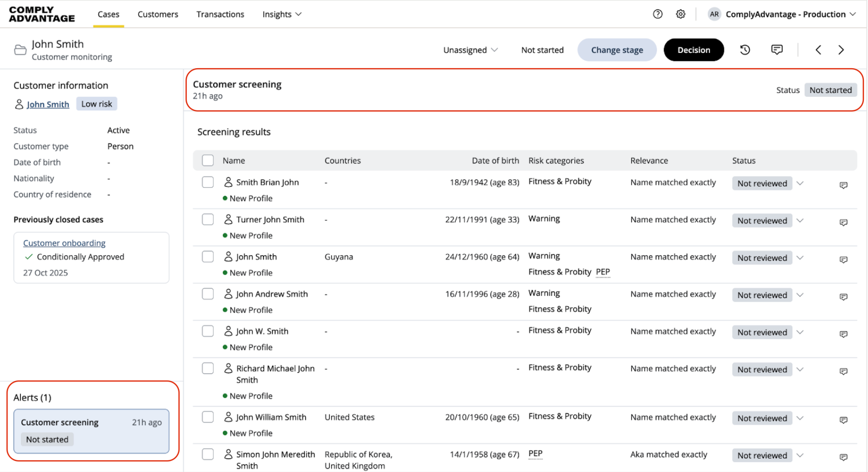Open the Insights dropdown menu
868x472 pixels.
click(x=282, y=14)
